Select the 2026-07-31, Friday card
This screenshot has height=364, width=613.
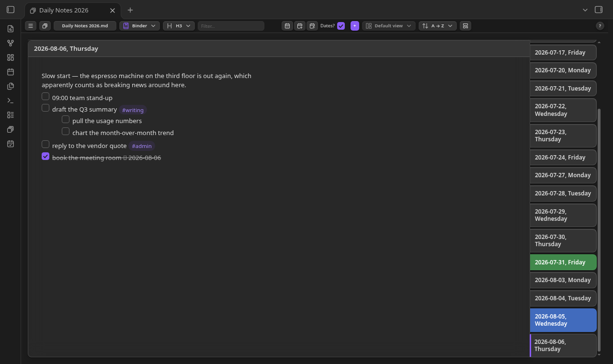[563, 262]
